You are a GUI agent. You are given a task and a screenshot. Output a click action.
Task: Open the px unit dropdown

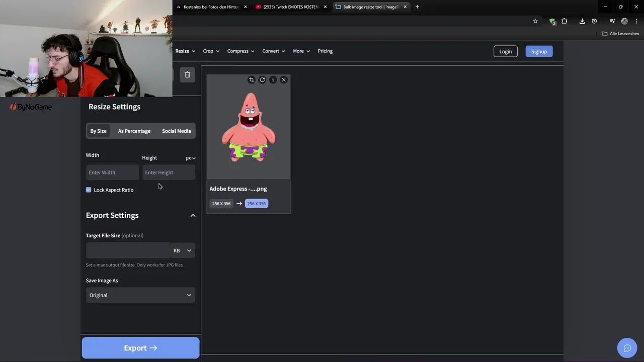pos(190,158)
